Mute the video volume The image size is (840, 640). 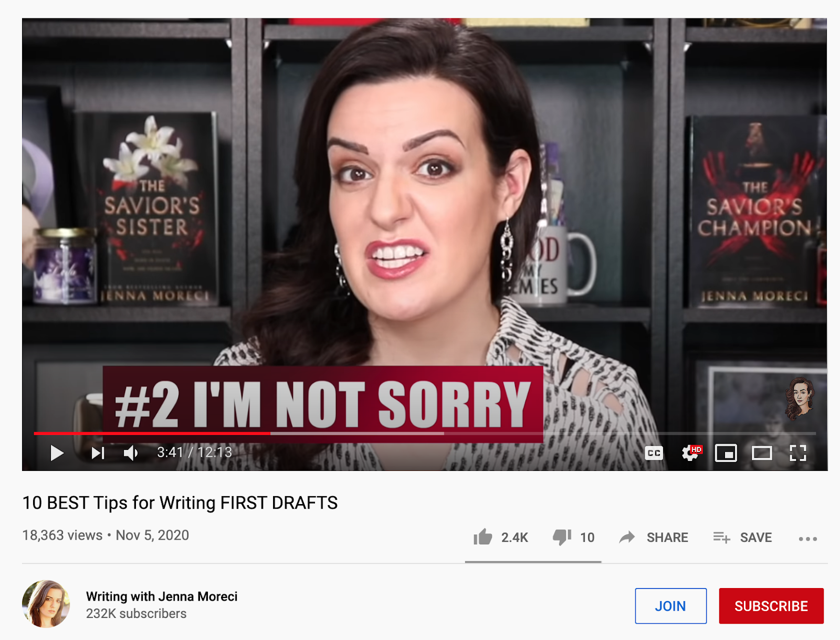click(131, 453)
